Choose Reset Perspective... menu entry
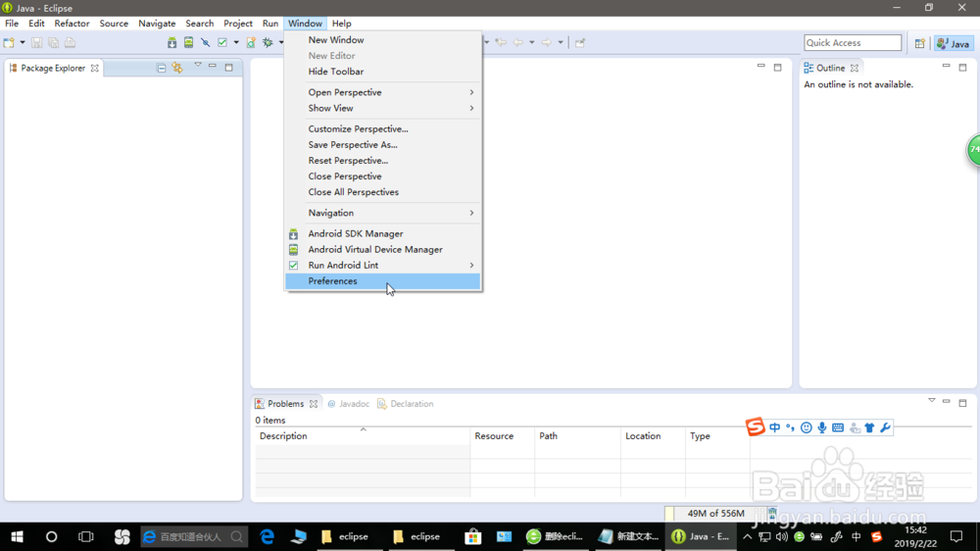The width and height of the screenshot is (980, 551). 383,161
